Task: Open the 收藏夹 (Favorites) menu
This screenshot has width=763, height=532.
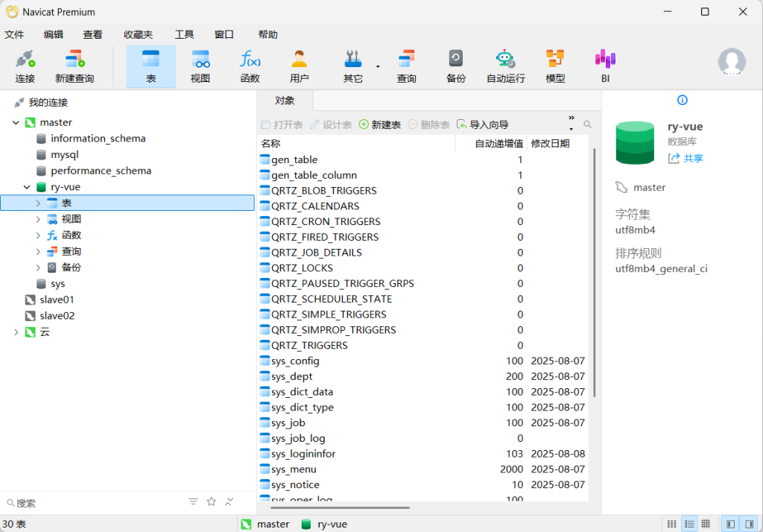Action: [x=138, y=34]
